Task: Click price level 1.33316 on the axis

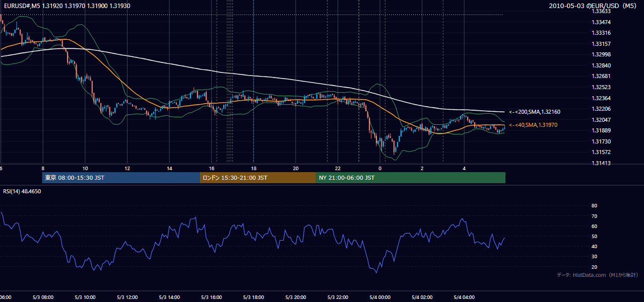Action: [601, 33]
